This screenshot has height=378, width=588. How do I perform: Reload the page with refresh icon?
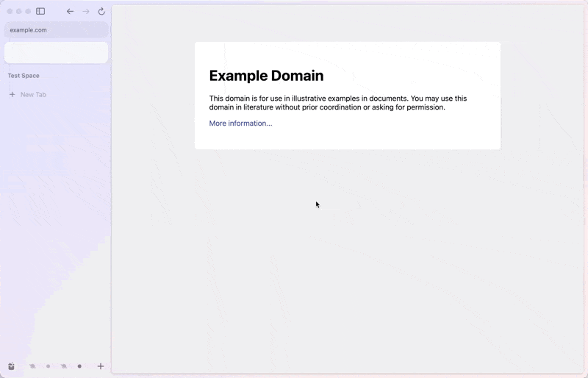(x=101, y=11)
